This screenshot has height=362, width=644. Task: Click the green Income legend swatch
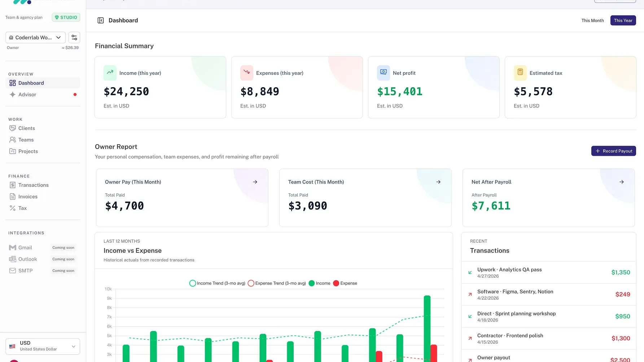pyautogui.click(x=311, y=283)
